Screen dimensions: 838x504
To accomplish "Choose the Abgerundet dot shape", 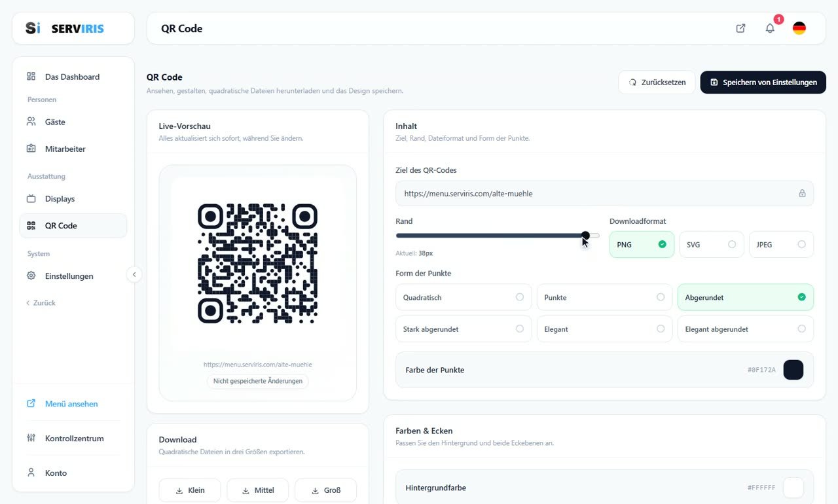I will pos(746,297).
